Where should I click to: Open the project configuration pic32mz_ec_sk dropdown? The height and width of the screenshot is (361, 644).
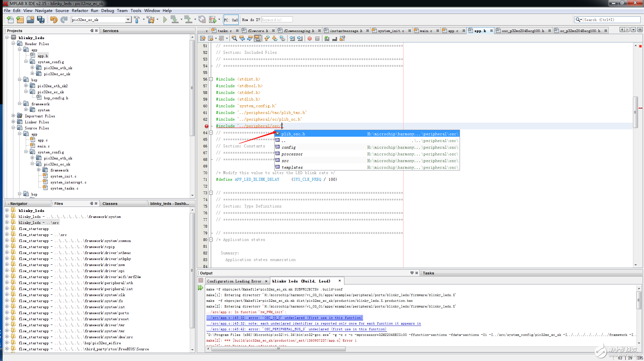[x=128, y=20]
